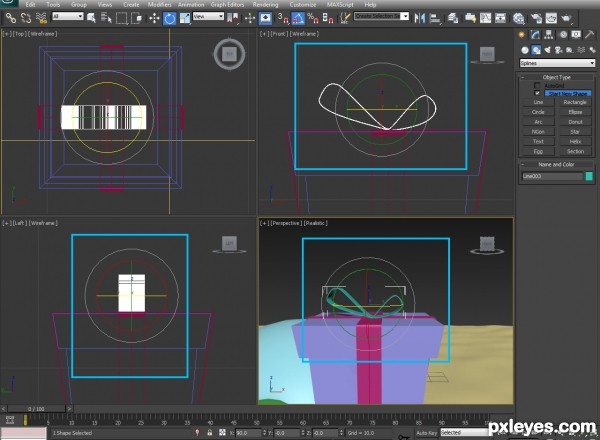Open the Front viewport Wireframe shading menu
Screen dimensions: 600x440
click(x=304, y=34)
